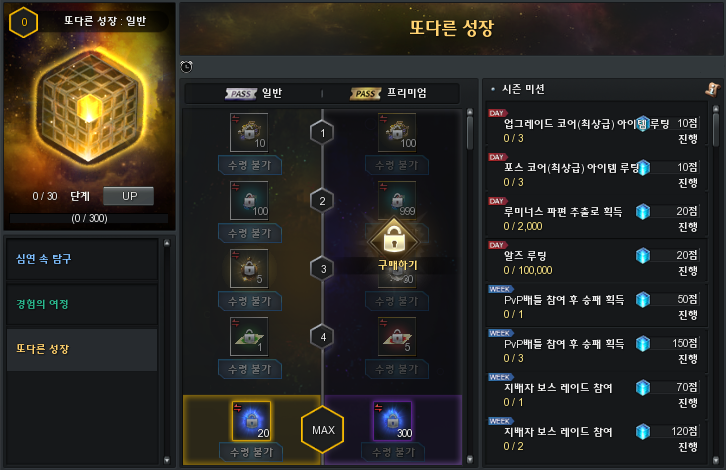Click the level 3 일반 reward with 5
This screenshot has height=470, width=726.
point(249,269)
